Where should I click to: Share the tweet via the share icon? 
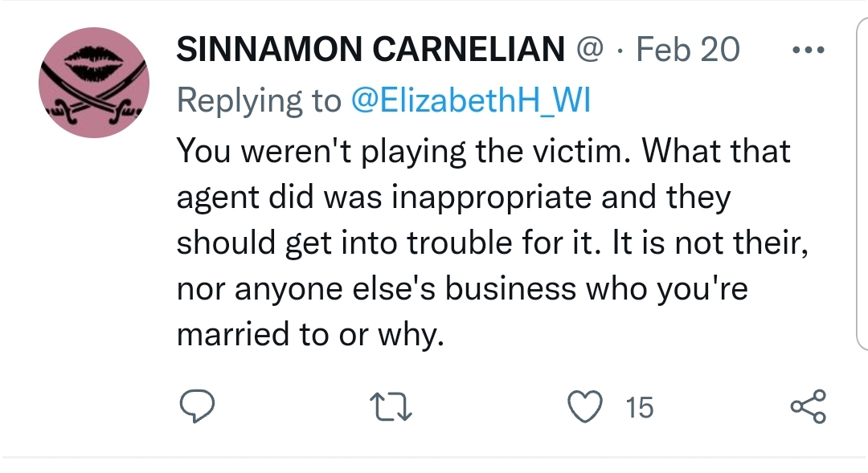click(809, 406)
